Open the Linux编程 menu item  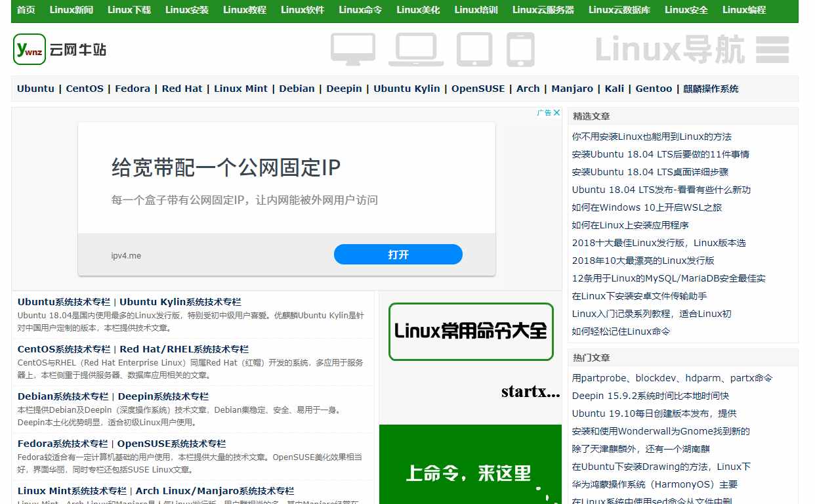744,10
